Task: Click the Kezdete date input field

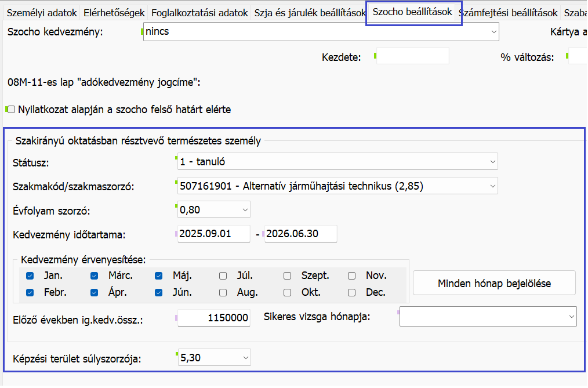Action: click(412, 57)
